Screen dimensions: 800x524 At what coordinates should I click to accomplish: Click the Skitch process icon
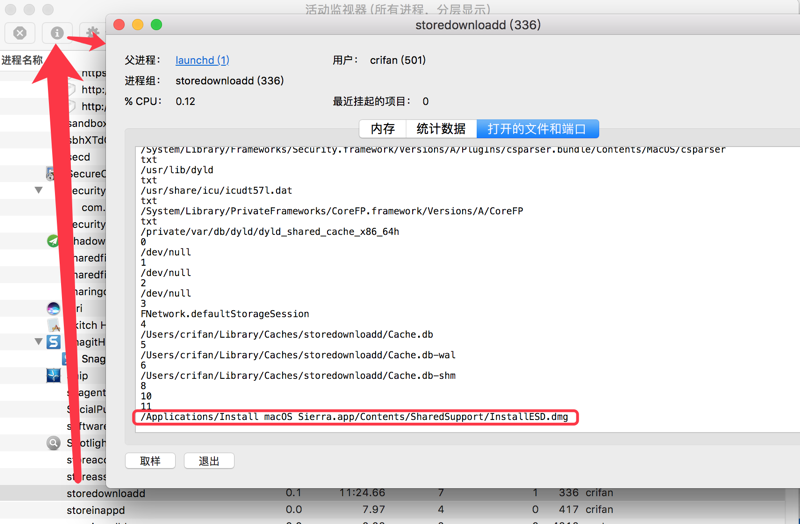coord(54,325)
